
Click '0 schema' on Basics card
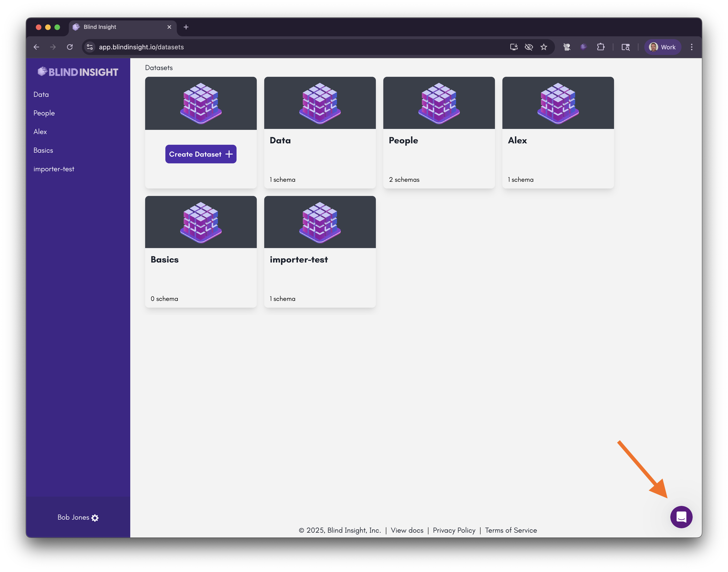click(x=164, y=299)
